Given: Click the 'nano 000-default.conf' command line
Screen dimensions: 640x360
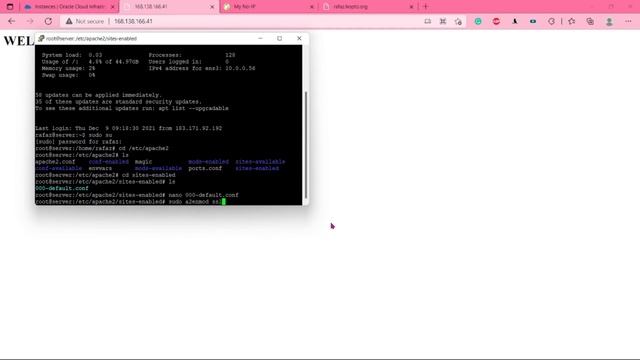Looking at the screenshot, I should [137, 195].
